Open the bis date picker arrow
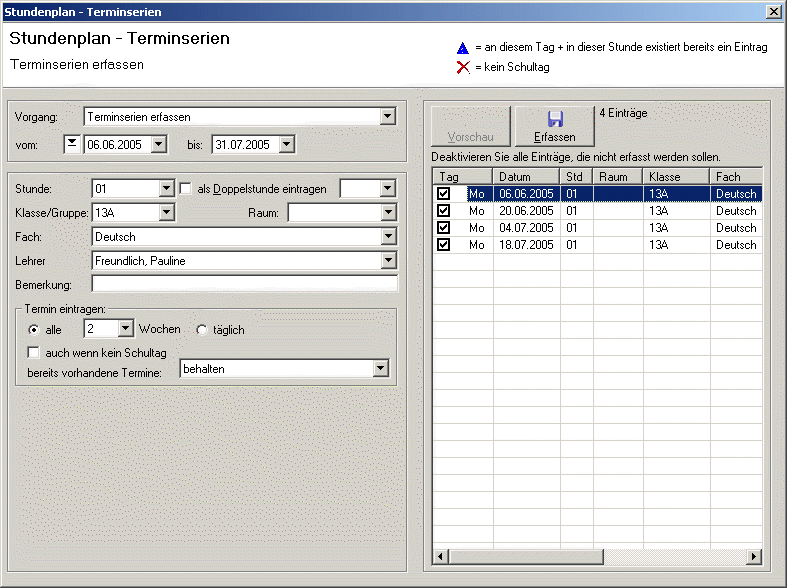This screenshot has height=588, width=787. (287, 144)
